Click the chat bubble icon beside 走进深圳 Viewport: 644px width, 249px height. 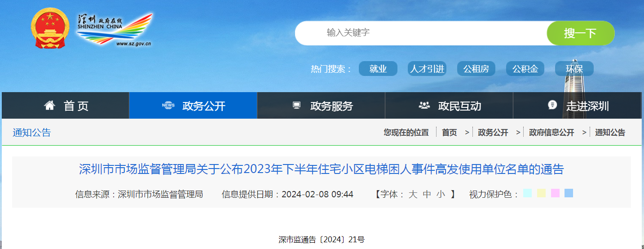pyautogui.click(x=552, y=105)
